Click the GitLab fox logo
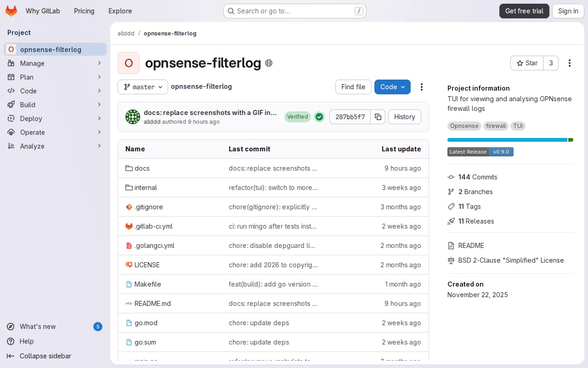 [x=11, y=11]
